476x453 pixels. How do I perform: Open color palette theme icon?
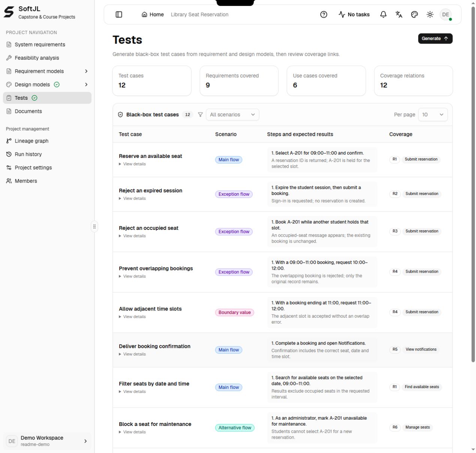coord(415,15)
